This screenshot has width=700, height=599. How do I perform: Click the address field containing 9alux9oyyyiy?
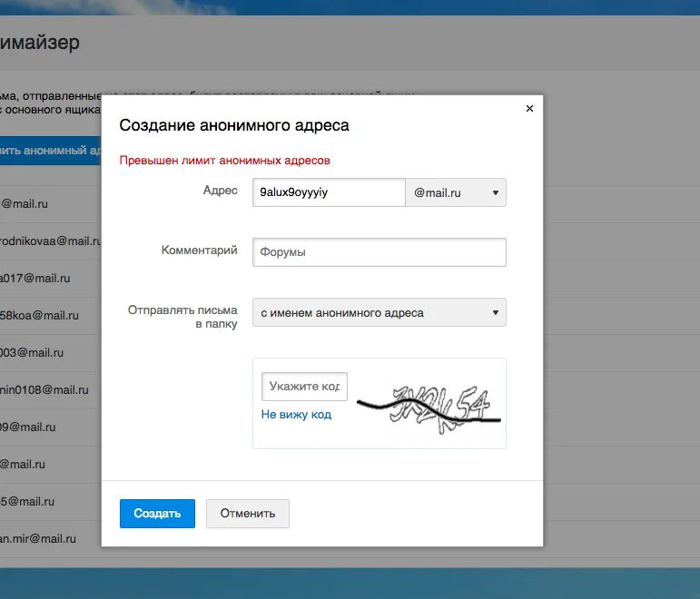(329, 192)
